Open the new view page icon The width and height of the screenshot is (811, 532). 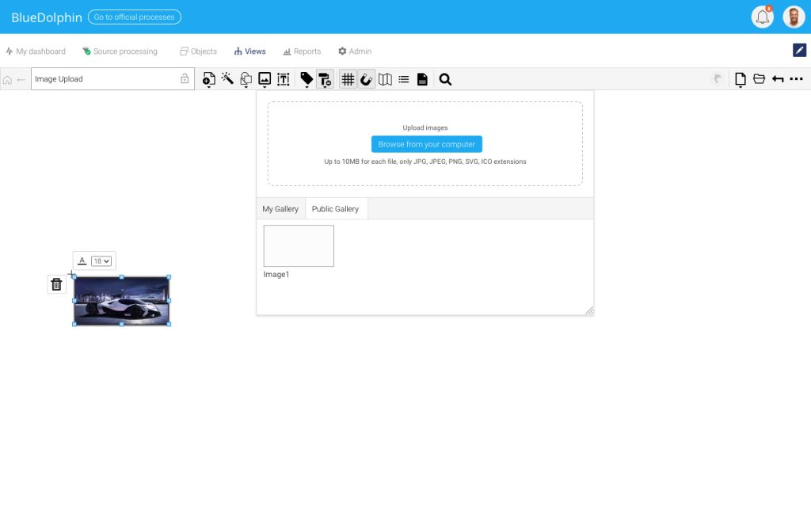(741, 78)
